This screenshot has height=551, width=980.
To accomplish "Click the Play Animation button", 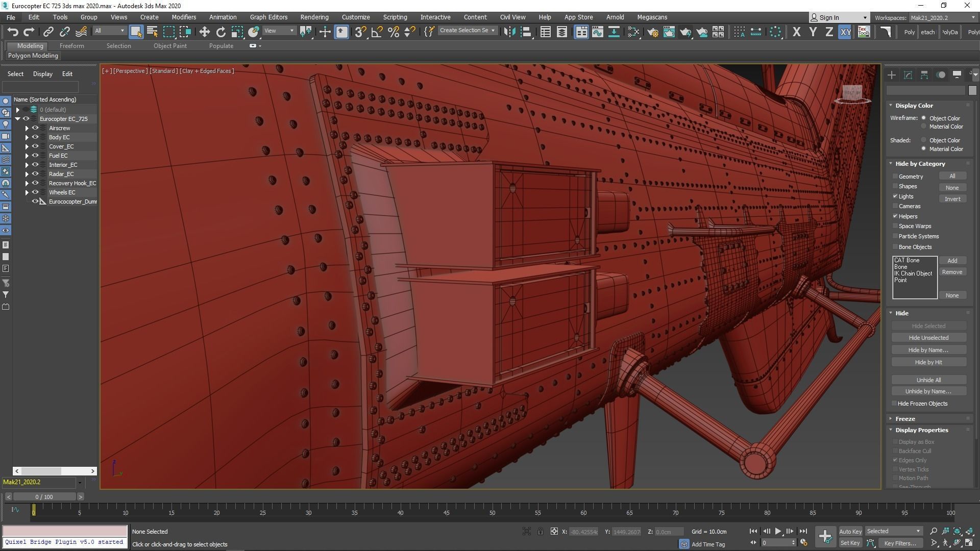I will (x=778, y=531).
